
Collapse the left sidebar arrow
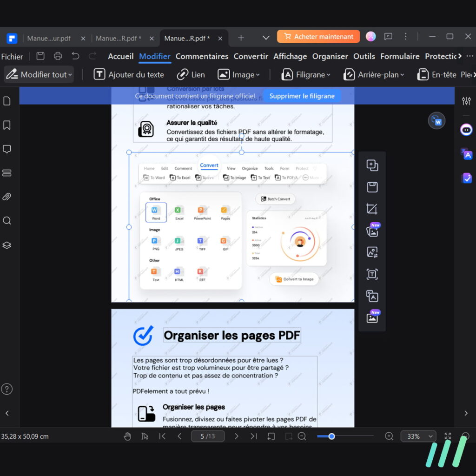point(7,413)
